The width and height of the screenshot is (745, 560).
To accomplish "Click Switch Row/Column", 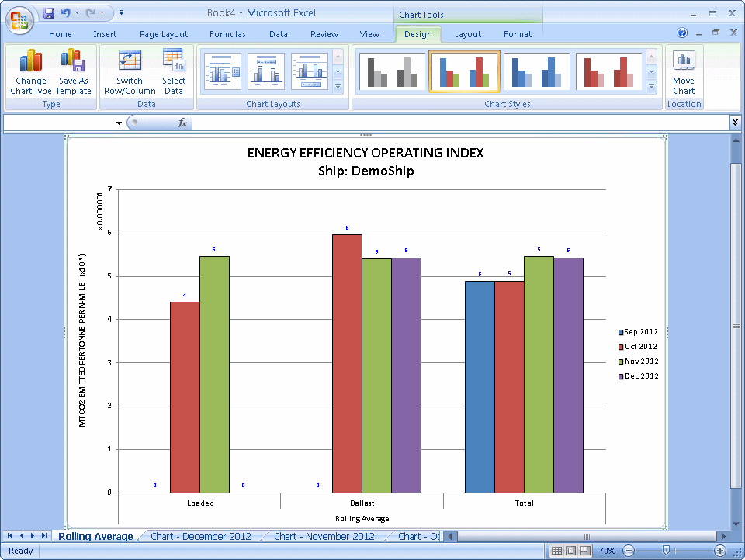I will pyautogui.click(x=130, y=71).
